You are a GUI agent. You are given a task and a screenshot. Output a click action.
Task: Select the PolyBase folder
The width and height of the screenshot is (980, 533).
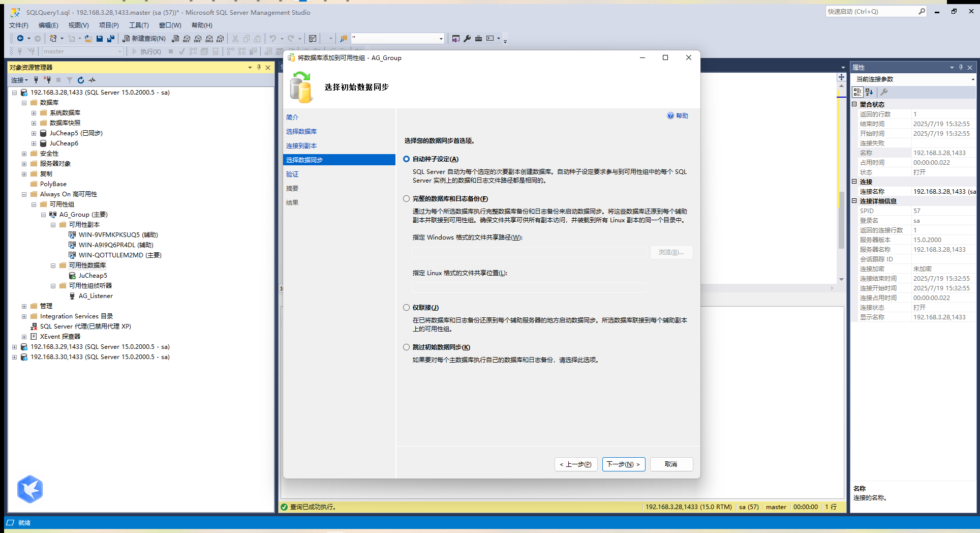point(53,184)
